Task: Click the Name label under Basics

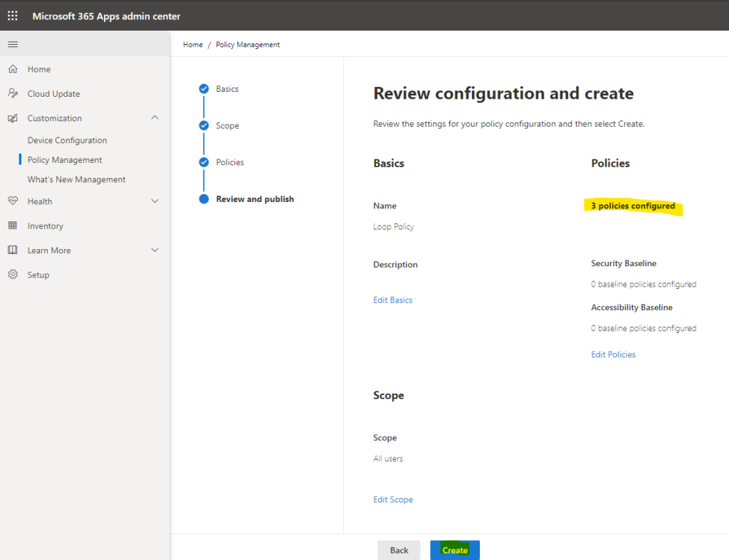Action: pos(385,206)
